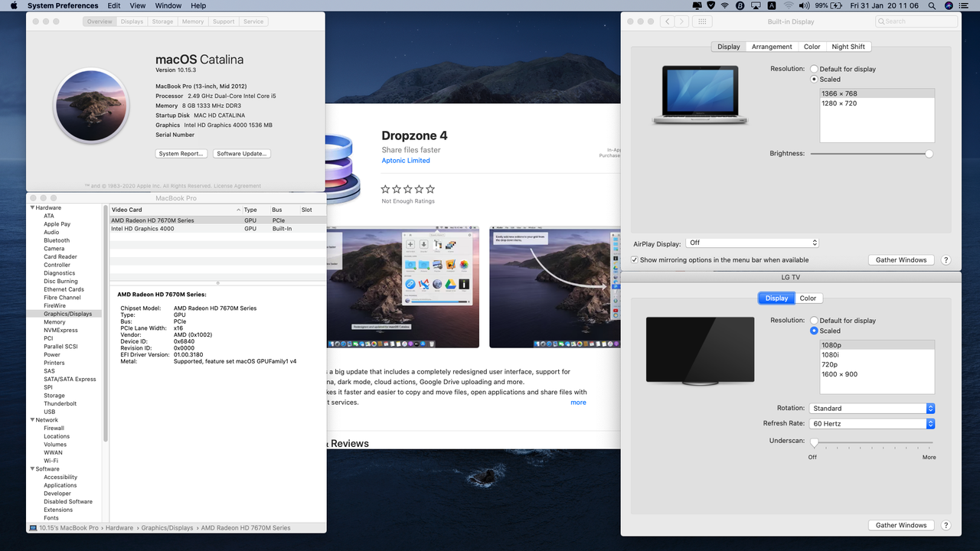Select 720p resolution for LG TV

(877, 365)
